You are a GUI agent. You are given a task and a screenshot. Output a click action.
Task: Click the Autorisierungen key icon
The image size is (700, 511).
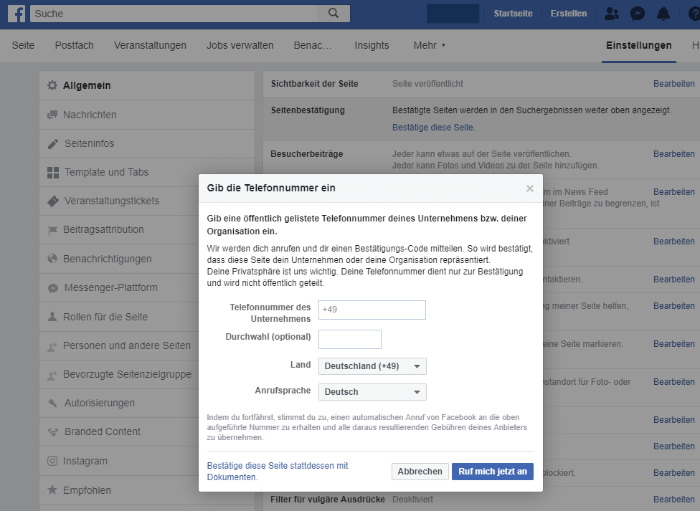[53, 403]
